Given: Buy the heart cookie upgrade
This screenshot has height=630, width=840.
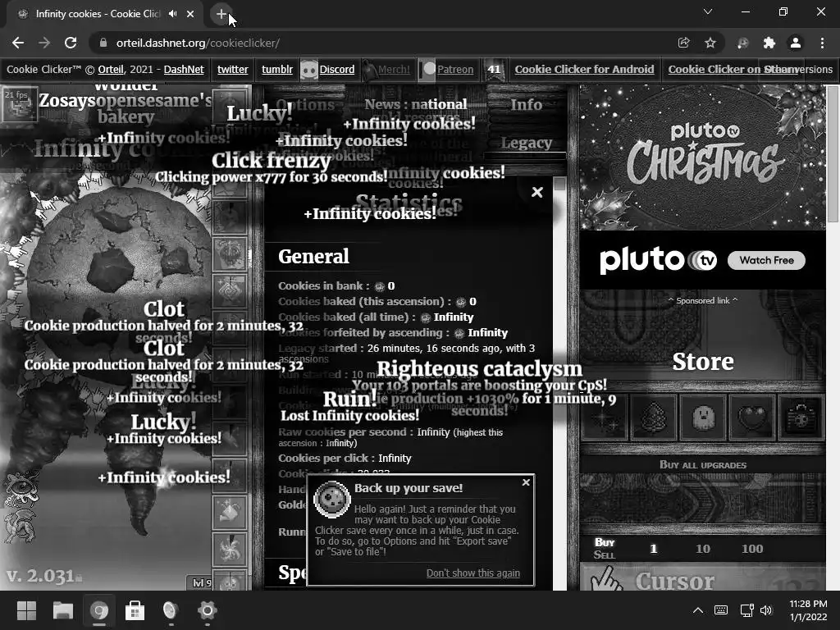Looking at the screenshot, I should coord(752,418).
